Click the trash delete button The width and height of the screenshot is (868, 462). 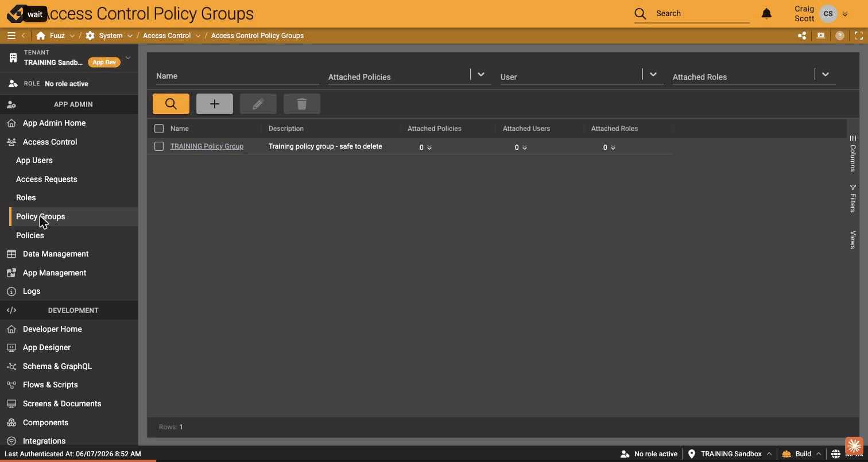click(x=302, y=104)
